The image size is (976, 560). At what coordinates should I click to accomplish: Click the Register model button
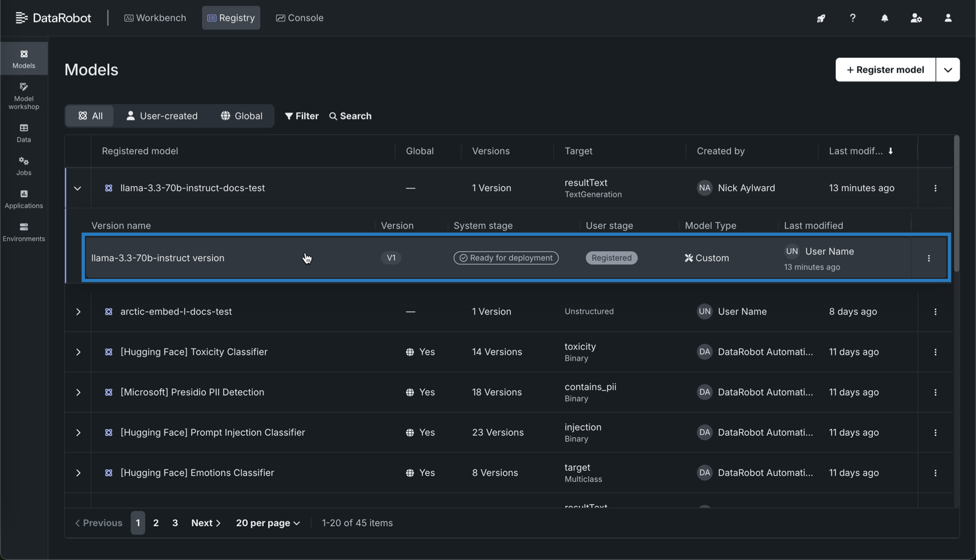[x=885, y=70]
